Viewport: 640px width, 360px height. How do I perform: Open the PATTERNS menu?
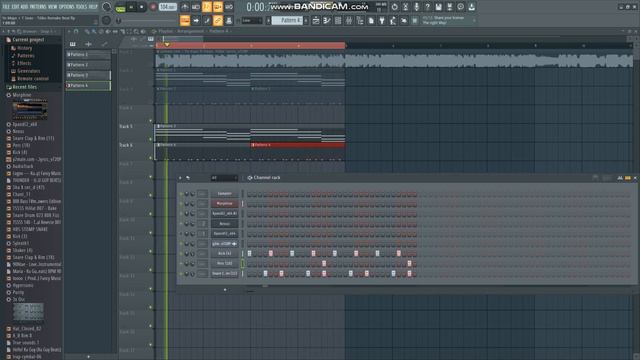pos(38,7)
